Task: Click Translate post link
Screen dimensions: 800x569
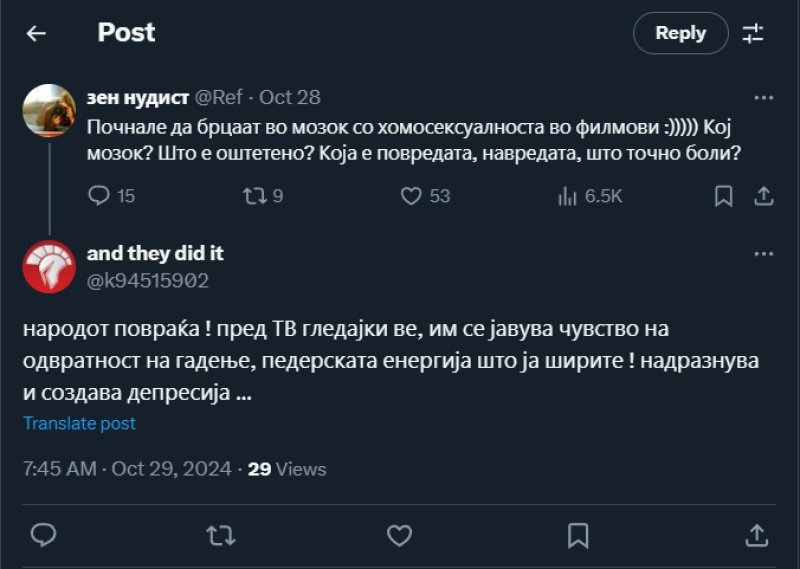Action: [80, 423]
